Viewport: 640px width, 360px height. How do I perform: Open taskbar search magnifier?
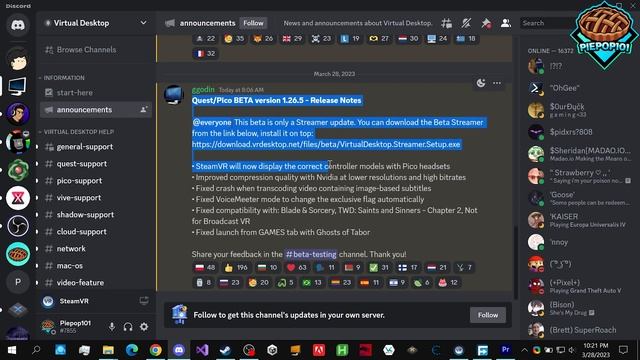click(36, 350)
